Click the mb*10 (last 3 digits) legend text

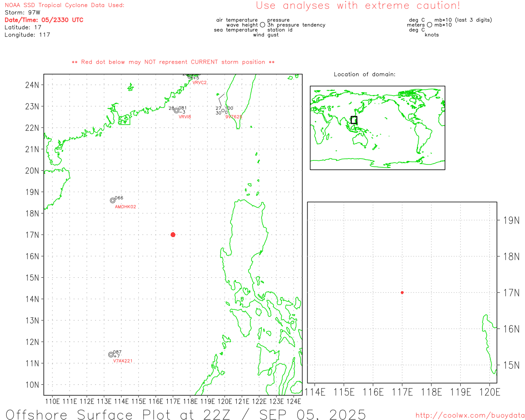point(463,20)
